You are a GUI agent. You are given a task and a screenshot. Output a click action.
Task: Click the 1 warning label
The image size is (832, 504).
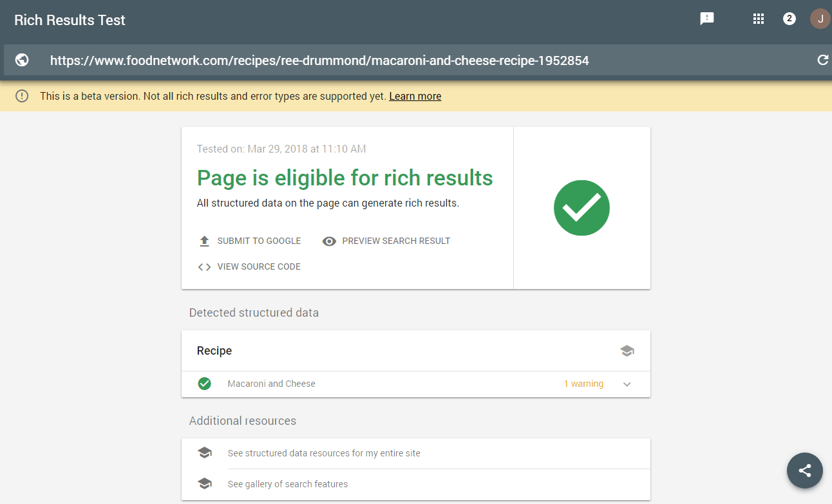tap(583, 384)
